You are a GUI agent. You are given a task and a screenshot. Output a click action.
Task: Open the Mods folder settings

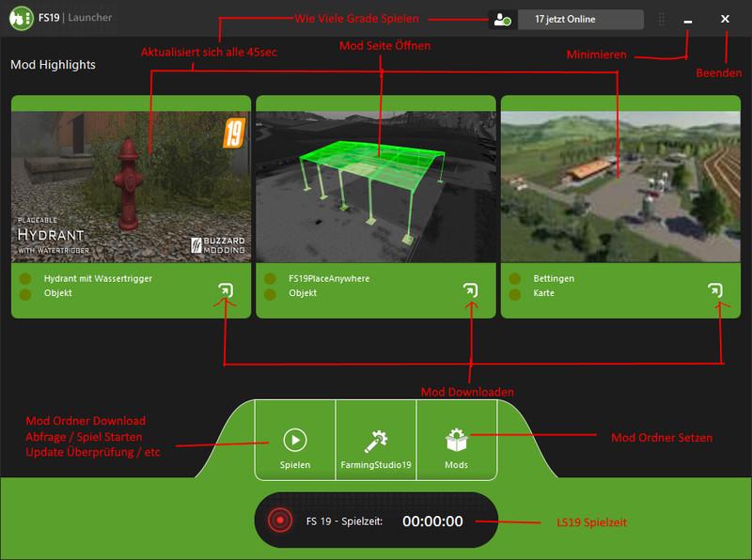[x=456, y=448]
